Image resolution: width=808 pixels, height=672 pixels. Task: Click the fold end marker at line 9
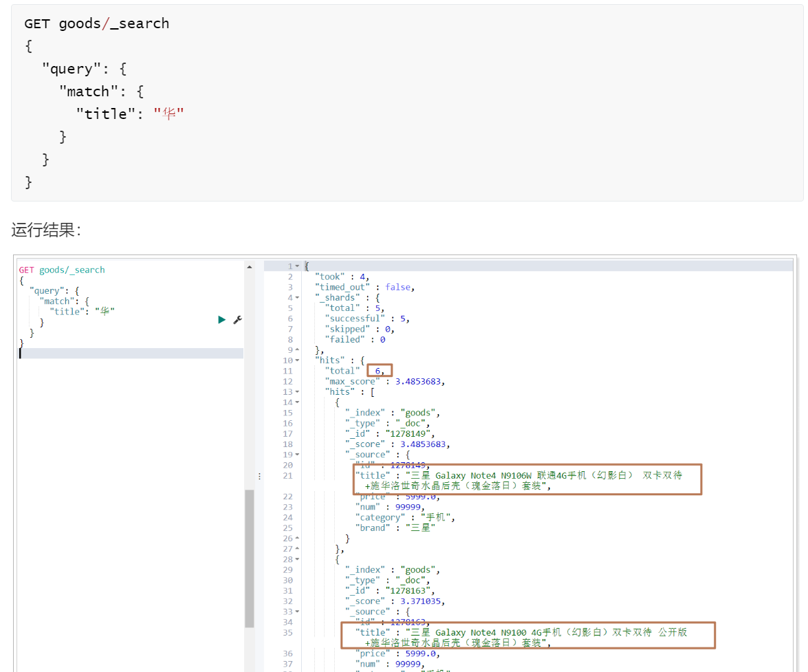(297, 350)
